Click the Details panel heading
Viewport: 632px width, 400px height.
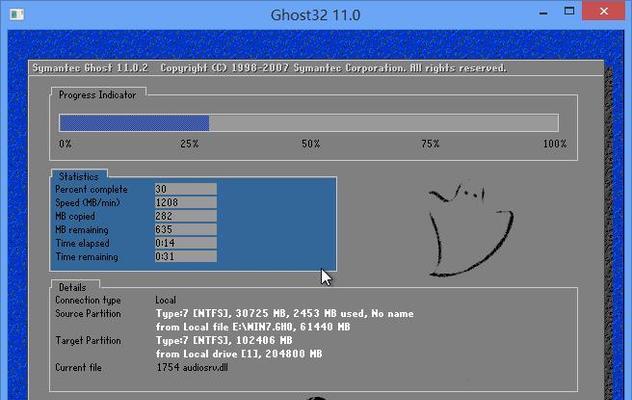[x=73, y=288]
